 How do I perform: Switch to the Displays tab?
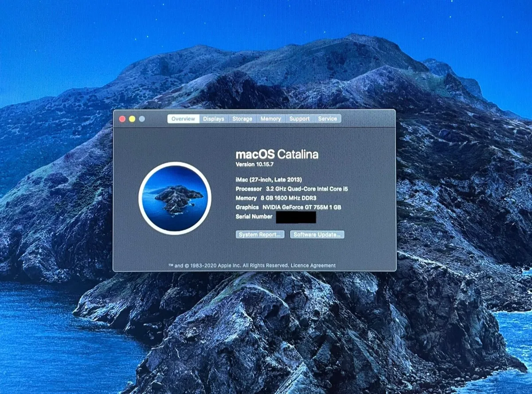(x=214, y=118)
